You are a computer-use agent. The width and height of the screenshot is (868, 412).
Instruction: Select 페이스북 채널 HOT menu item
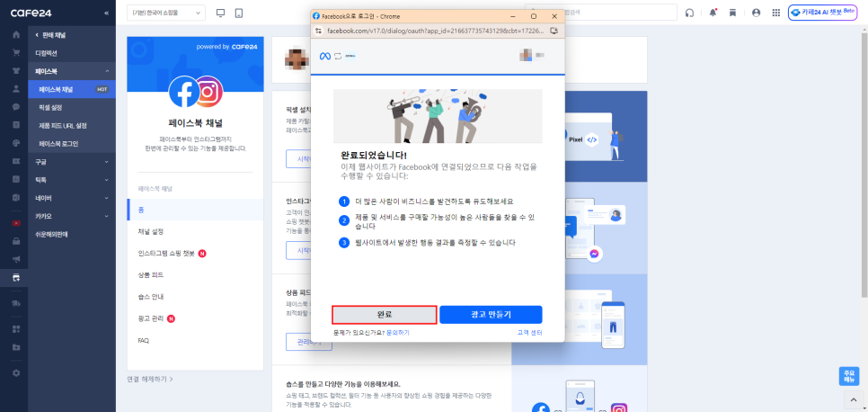tap(72, 89)
